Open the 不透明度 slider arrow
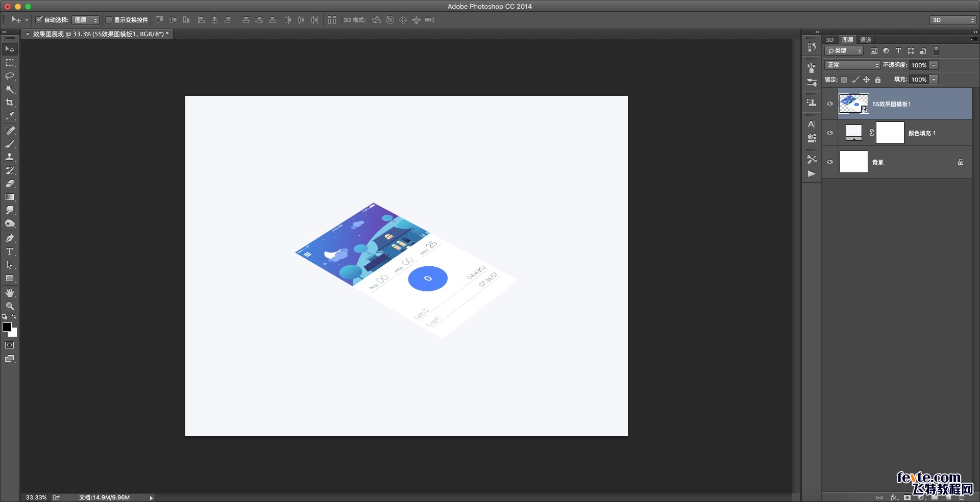 (x=934, y=65)
